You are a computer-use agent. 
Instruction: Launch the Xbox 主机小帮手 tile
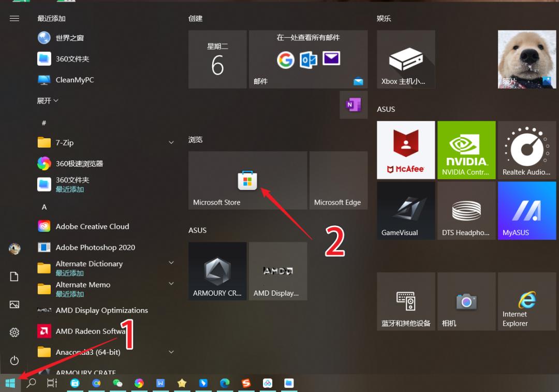406,59
